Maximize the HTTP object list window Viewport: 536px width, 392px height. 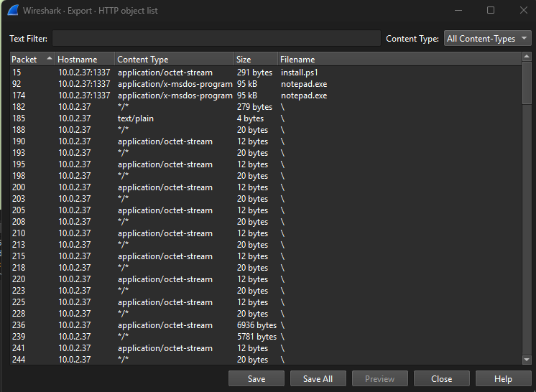[x=490, y=11]
